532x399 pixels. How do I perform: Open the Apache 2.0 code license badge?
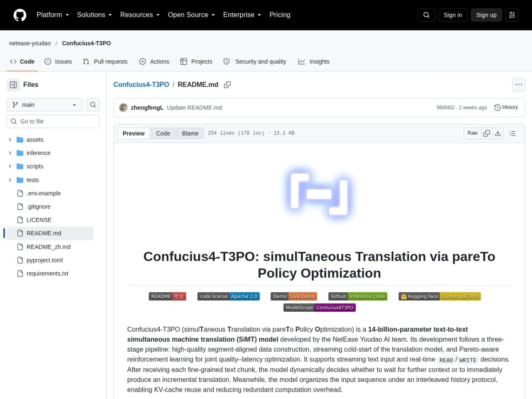(x=229, y=297)
